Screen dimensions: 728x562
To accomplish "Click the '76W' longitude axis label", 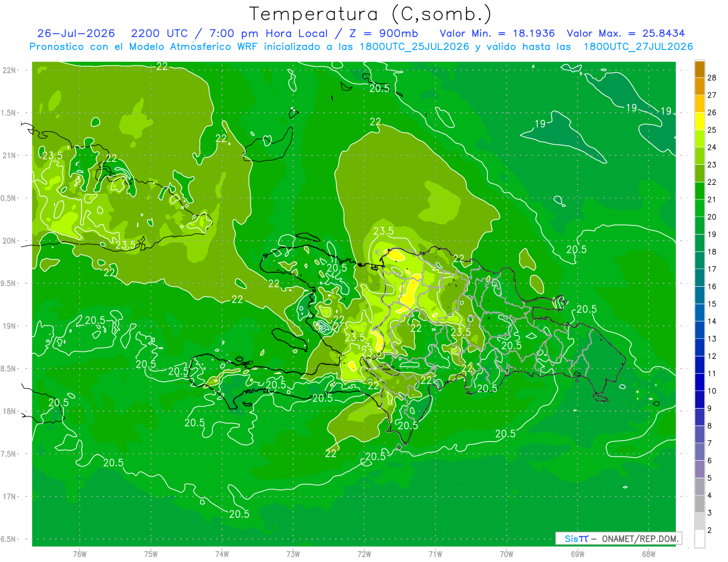I will [x=79, y=554].
